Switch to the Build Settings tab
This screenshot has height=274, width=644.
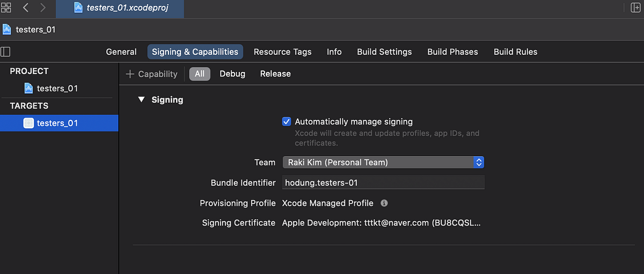click(384, 52)
